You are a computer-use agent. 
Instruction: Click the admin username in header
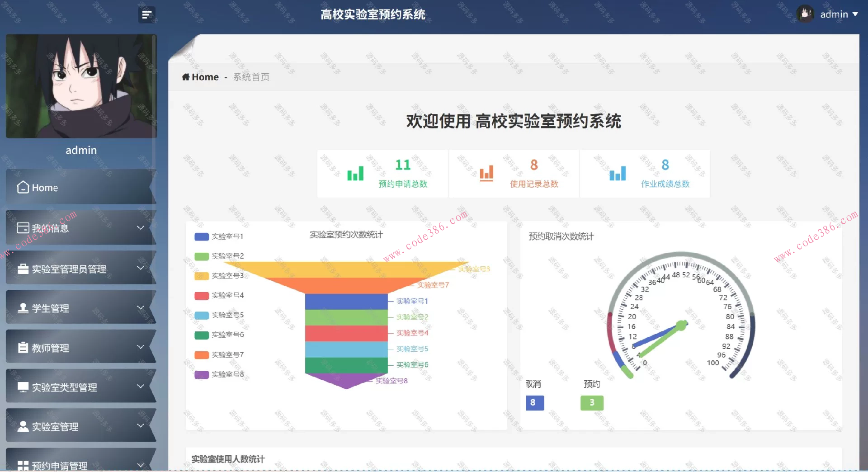click(x=834, y=14)
